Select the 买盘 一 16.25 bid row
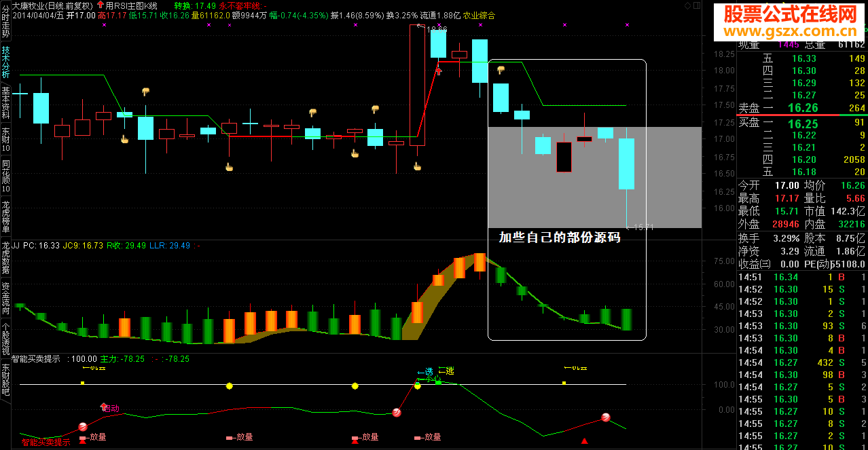This screenshot has width=868, height=450. [x=802, y=123]
